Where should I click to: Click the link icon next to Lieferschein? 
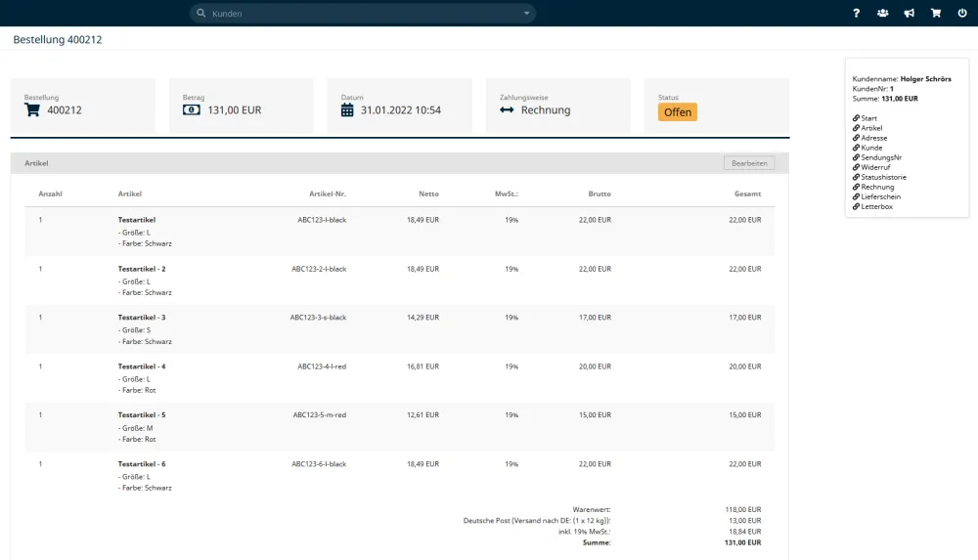(856, 196)
